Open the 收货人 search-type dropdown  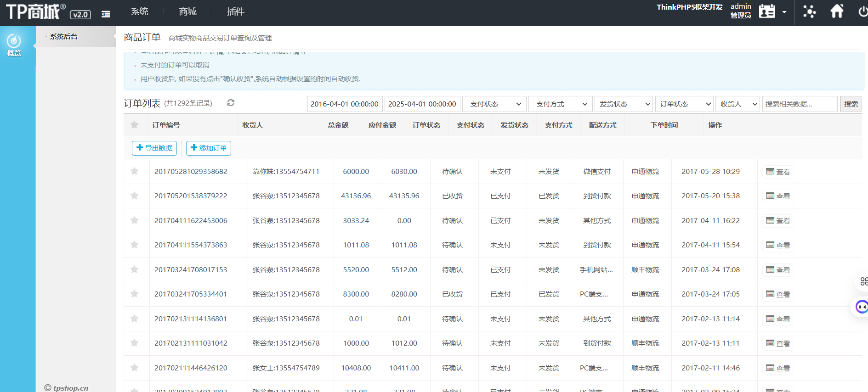coord(738,104)
